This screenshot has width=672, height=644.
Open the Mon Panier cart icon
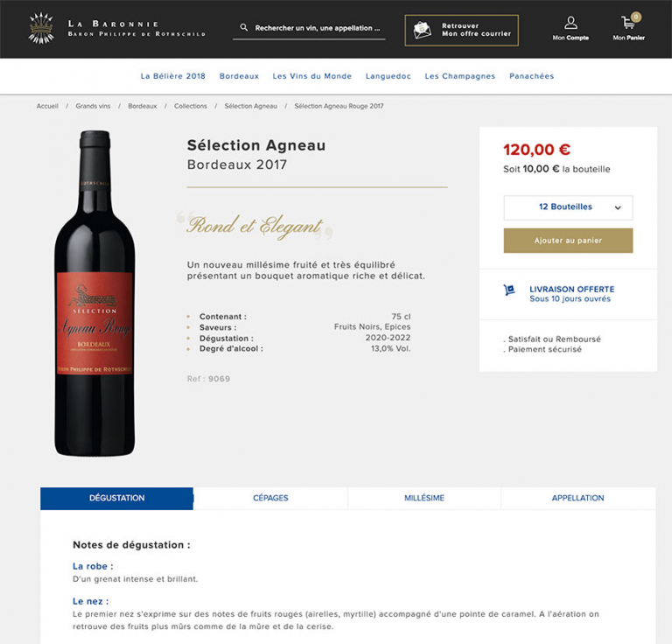pyautogui.click(x=628, y=24)
